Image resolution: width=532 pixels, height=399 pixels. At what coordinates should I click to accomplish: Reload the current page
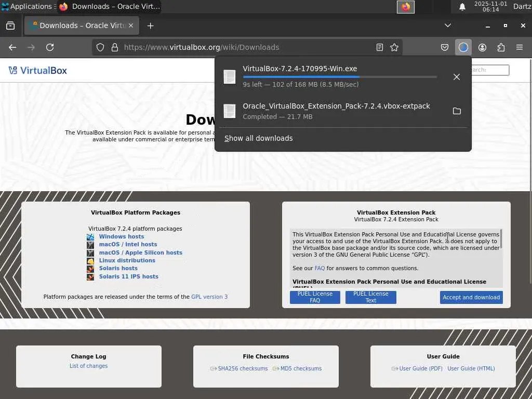(50, 47)
